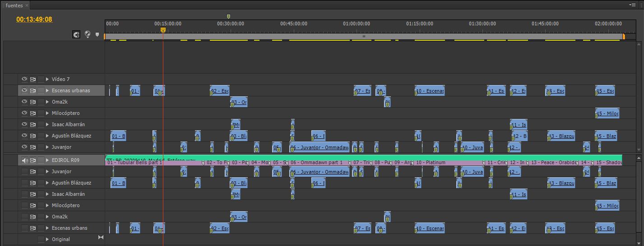Screen dimensions: 644x246
Task: Toggle sync lock on Juvanjor audio track
Action: (33, 171)
